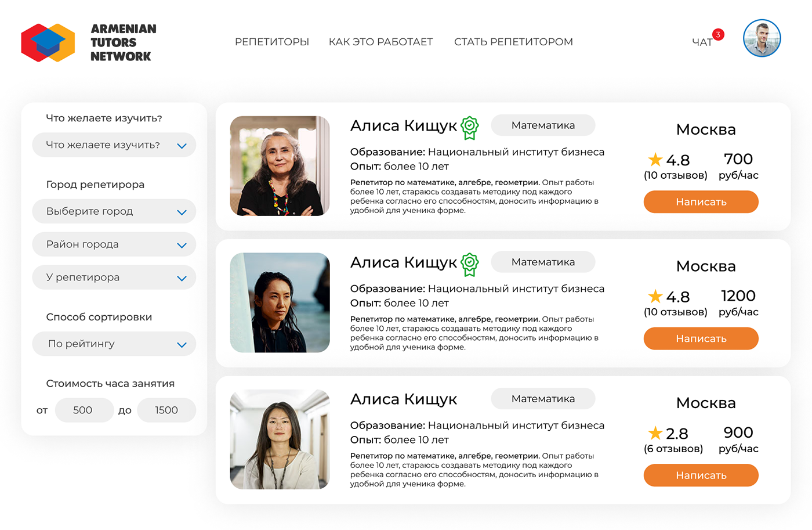The width and height of the screenshot is (812, 530).
Task: Click 'Написать' for the 700 руб/час tutor
Action: (x=701, y=202)
